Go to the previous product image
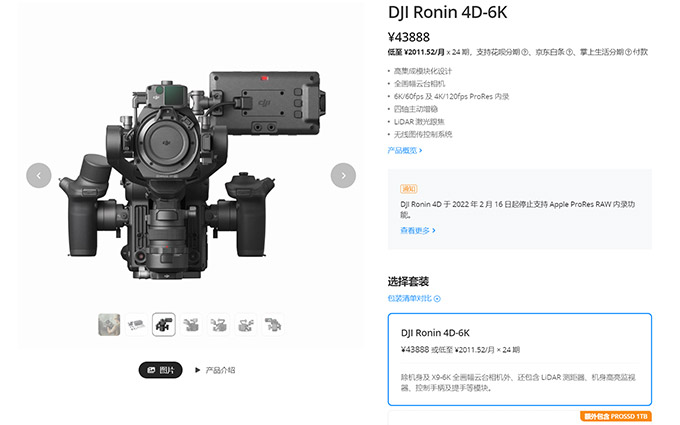680x425 pixels. (x=38, y=175)
